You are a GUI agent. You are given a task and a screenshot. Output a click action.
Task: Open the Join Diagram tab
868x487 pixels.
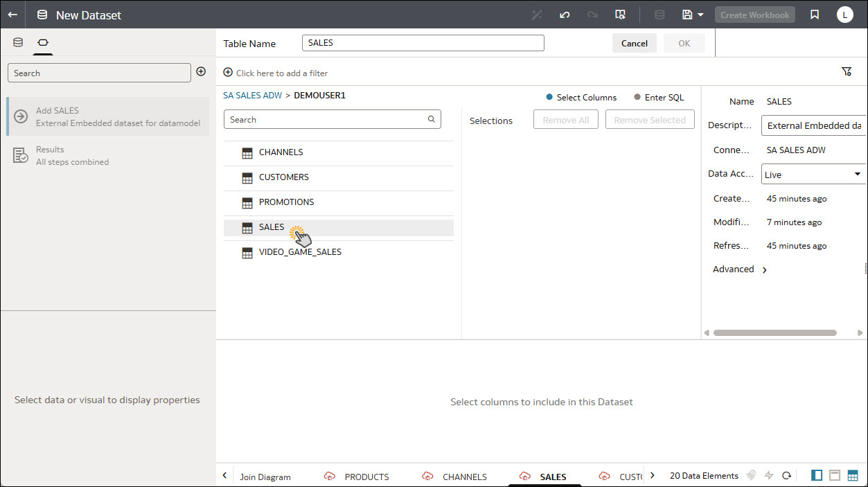point(265,477)
